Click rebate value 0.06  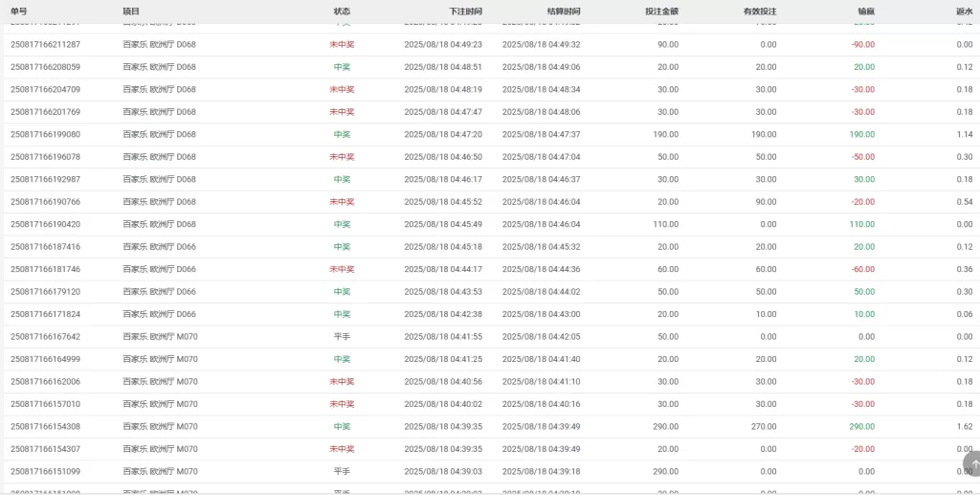[965, 314]
